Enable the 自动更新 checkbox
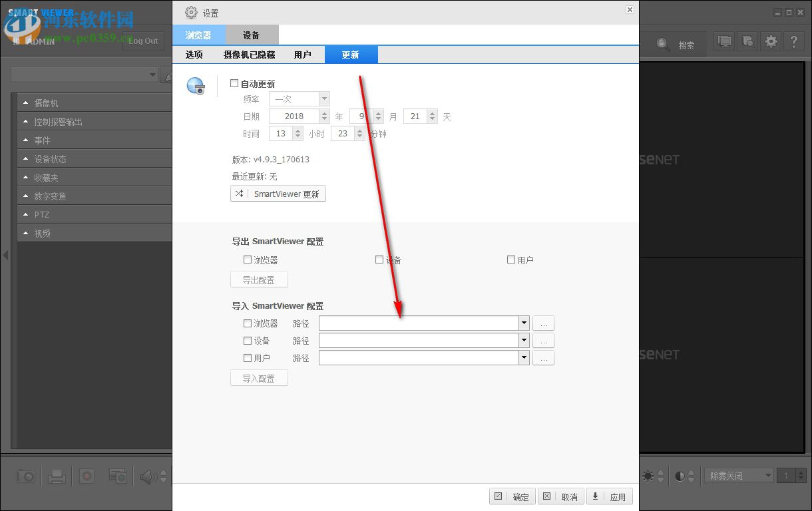812x511 pixels. click(x=234, y=83)
